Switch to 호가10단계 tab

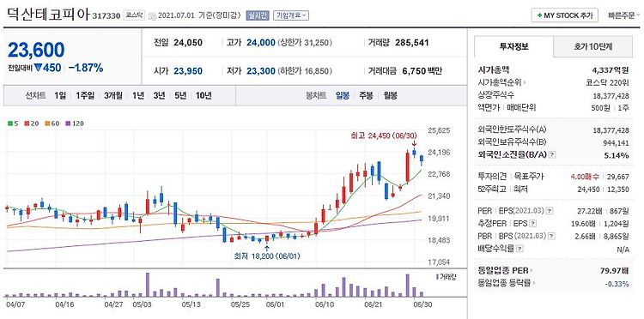593,46
